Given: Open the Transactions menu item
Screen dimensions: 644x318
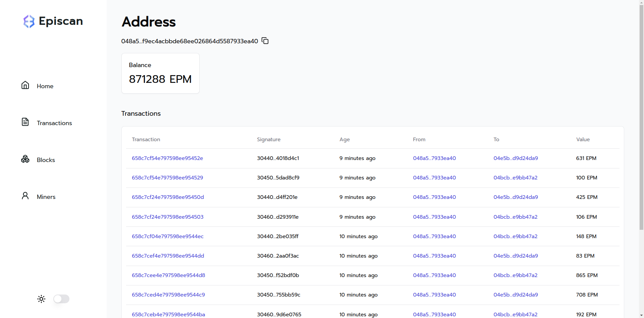Looking at the screenshot, I should [x=54, y=123].
